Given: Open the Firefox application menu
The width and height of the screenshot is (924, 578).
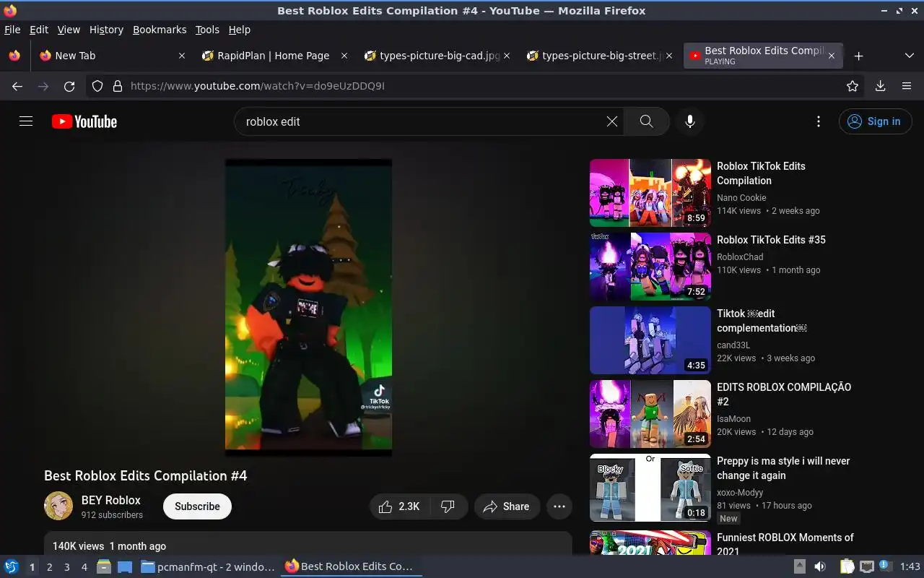Looking at the screenshot, I should 907,86.
